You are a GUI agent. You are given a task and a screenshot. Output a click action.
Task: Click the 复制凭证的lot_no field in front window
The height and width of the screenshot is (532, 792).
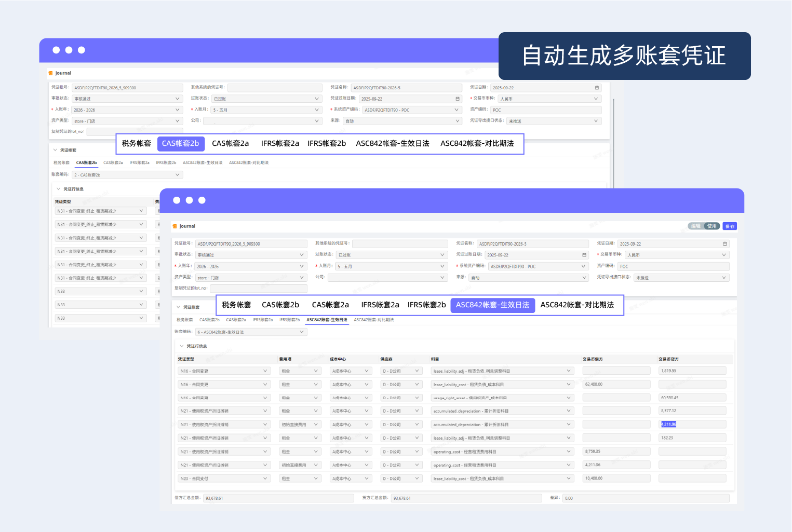259,288
